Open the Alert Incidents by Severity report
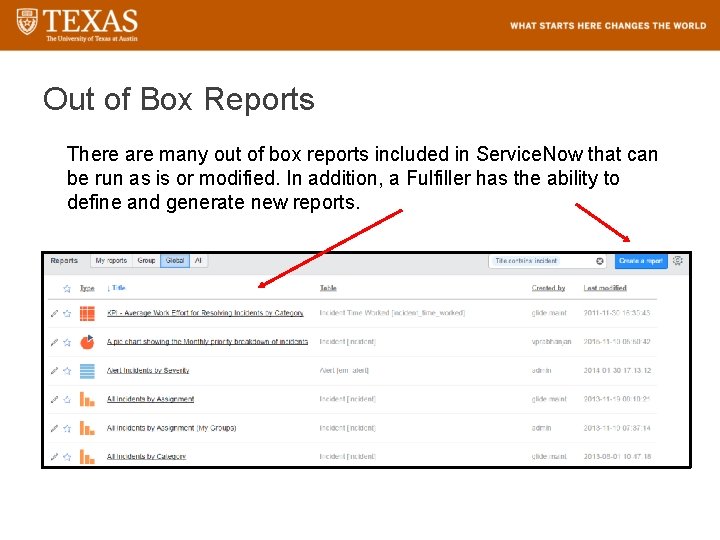 [x=148, y=371]
